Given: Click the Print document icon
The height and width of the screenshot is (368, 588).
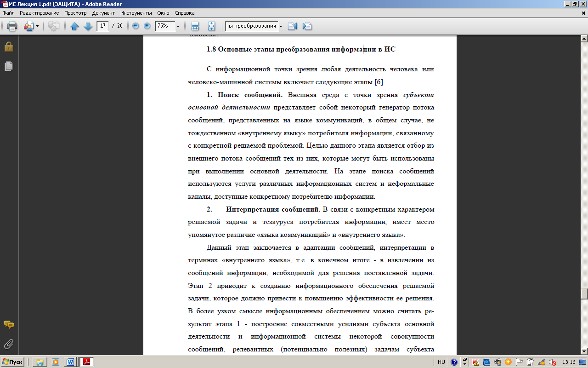Looking at the screenshot, I should tap(12, 26).
